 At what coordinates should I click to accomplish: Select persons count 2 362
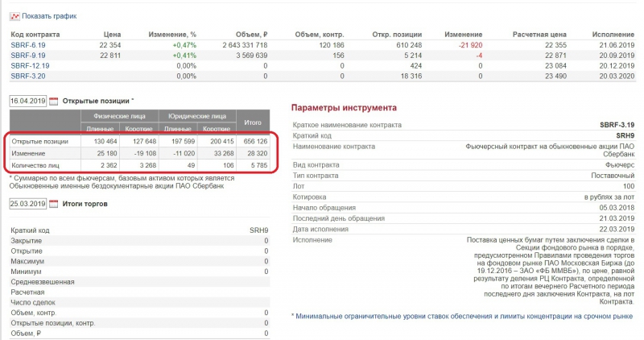[x=109, y=165]
